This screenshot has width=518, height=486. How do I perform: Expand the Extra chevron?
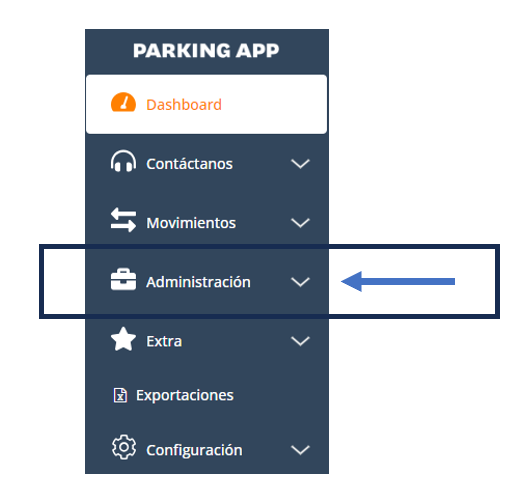(x=300, y=341)
